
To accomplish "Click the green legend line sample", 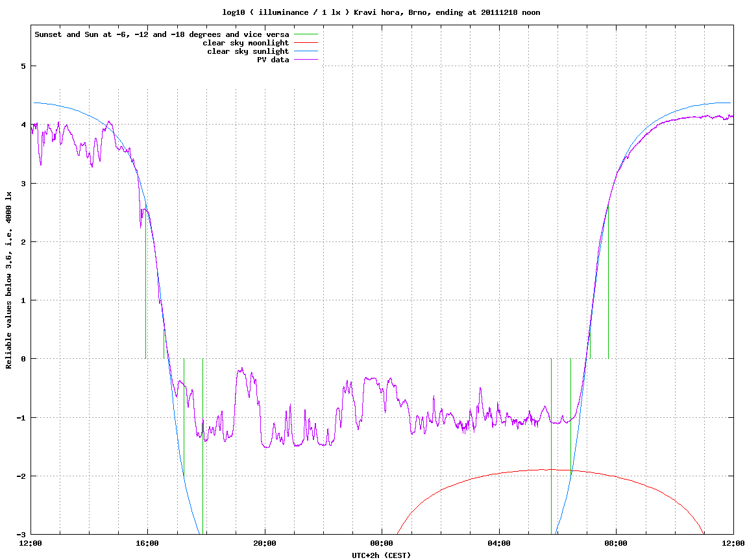I will (306, 34).
